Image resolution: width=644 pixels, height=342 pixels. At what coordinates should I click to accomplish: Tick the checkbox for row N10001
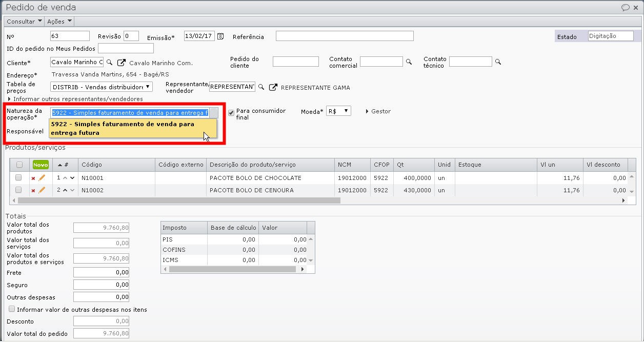pyautogui.click(x=18, y=177)
